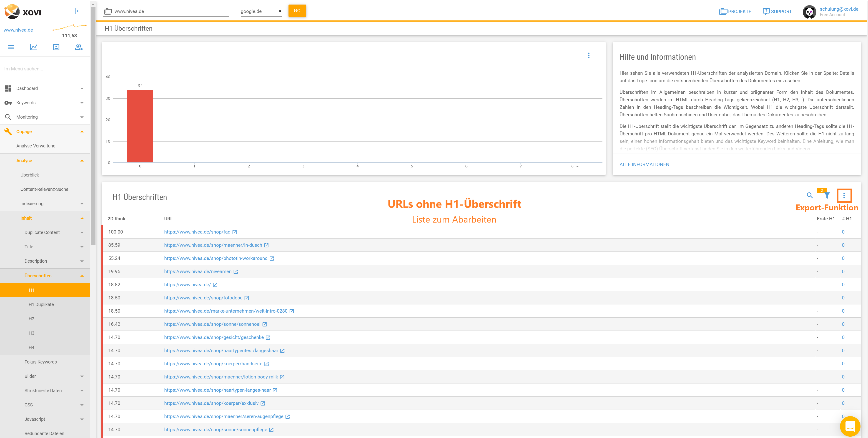868x438 pixels.
Task: Open the google.de search engine dropdown
Action: (261, 11)
